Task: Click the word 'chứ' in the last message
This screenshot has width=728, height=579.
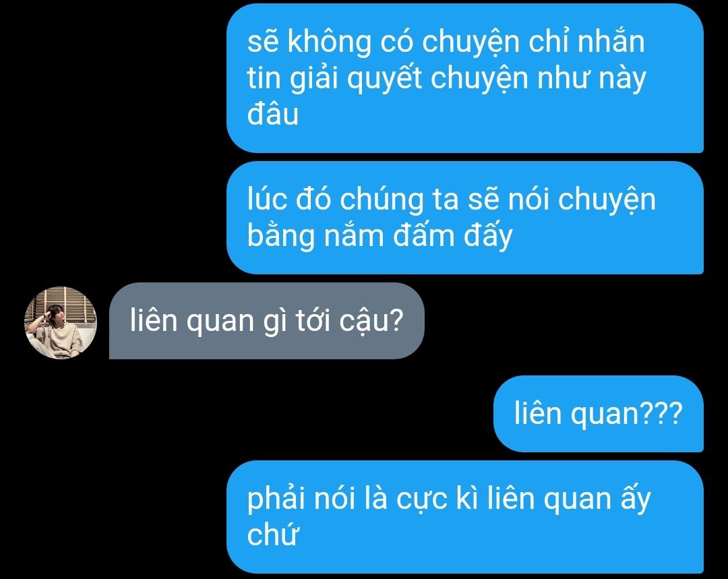Action: (272, 535)
